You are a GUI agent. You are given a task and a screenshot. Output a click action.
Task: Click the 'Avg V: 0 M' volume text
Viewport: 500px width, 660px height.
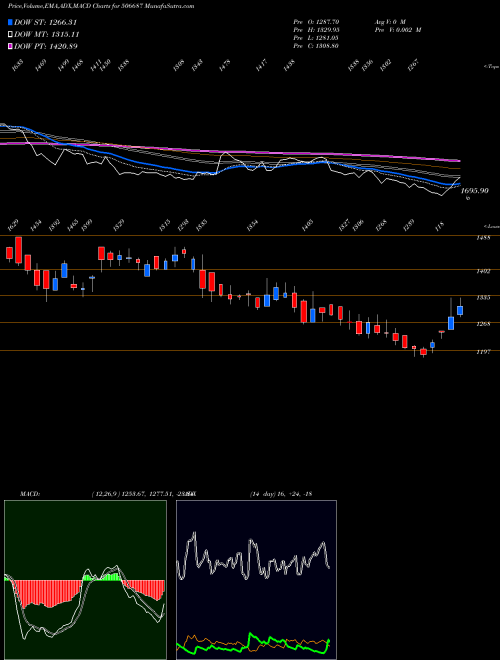pyautogui.click(x=389, y=21)
